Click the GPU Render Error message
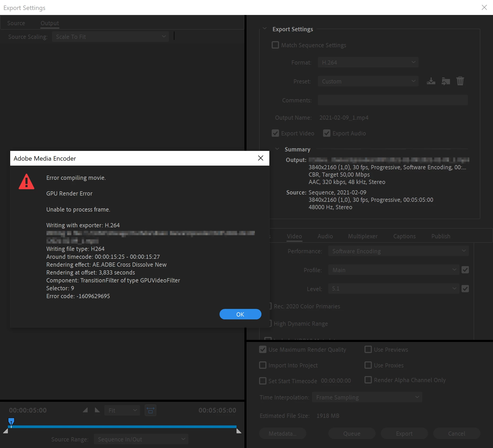The image size is (493, 448). [x=69, y=193]
